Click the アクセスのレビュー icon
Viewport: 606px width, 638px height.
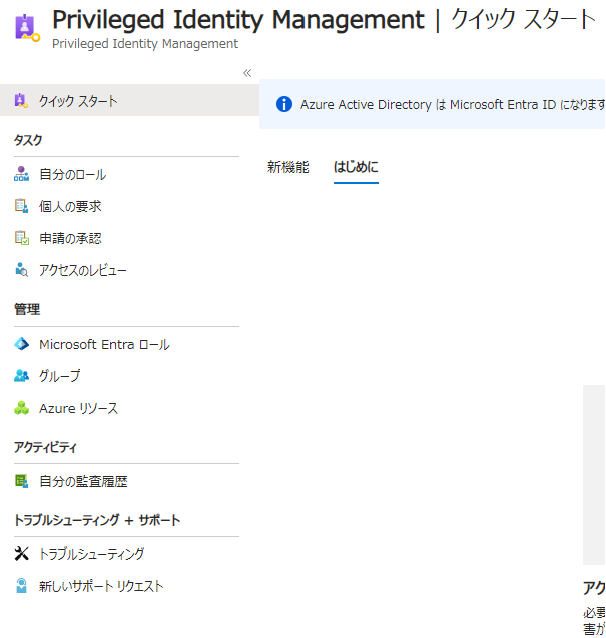[22, 271]
